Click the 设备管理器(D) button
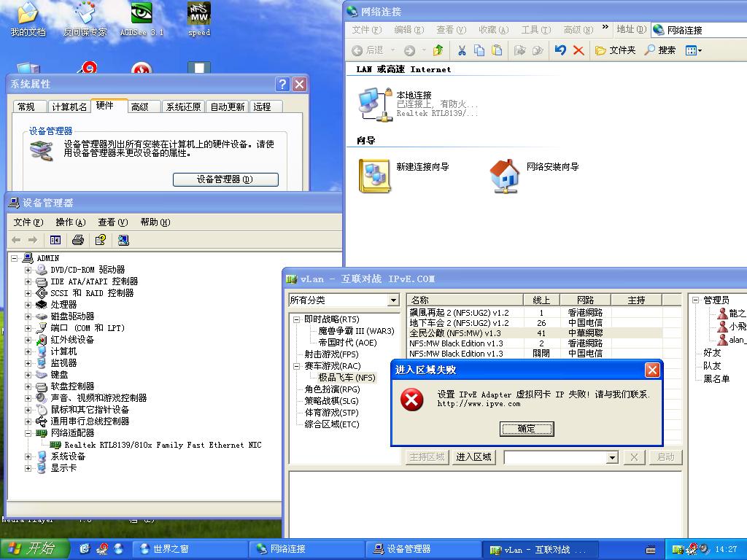Screen dimensions: 747x560 click(225, 179)
